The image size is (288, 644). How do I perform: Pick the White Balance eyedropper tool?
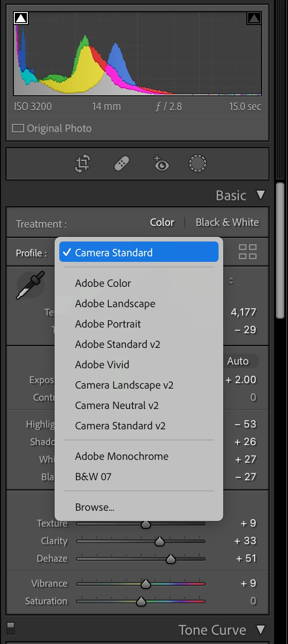tap(31, 285)
